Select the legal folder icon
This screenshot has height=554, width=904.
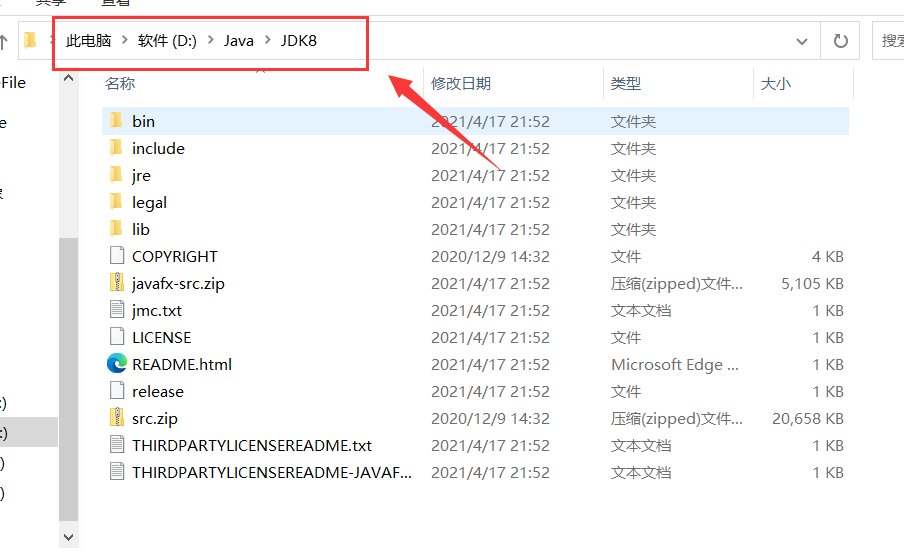[x=116, y=202]
